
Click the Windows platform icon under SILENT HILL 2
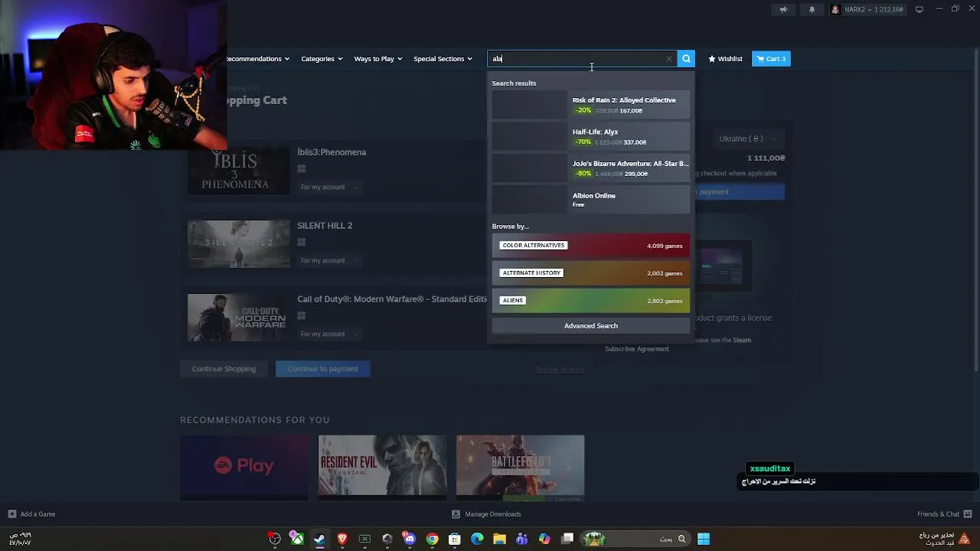point(302,243)
